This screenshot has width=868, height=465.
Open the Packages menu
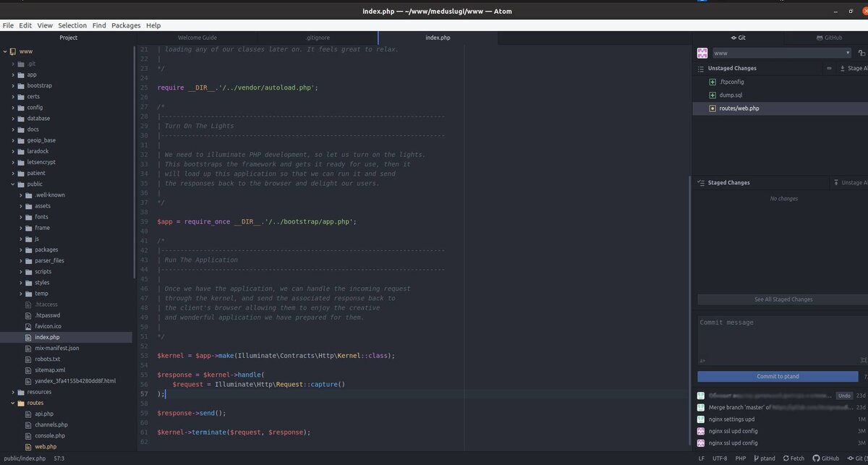126,25
